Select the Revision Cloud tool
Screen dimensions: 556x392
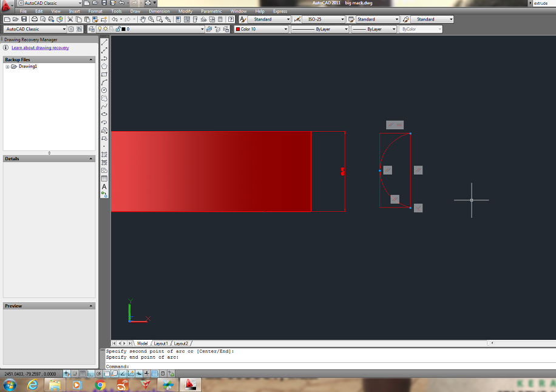click(x=104, y=98)
